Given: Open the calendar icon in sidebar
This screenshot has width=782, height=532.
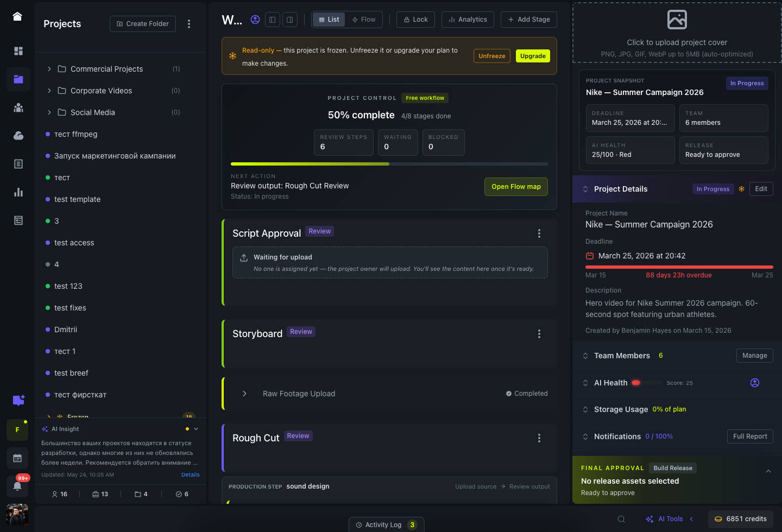Looking at the screenshot, I should [x=17, y=458].
